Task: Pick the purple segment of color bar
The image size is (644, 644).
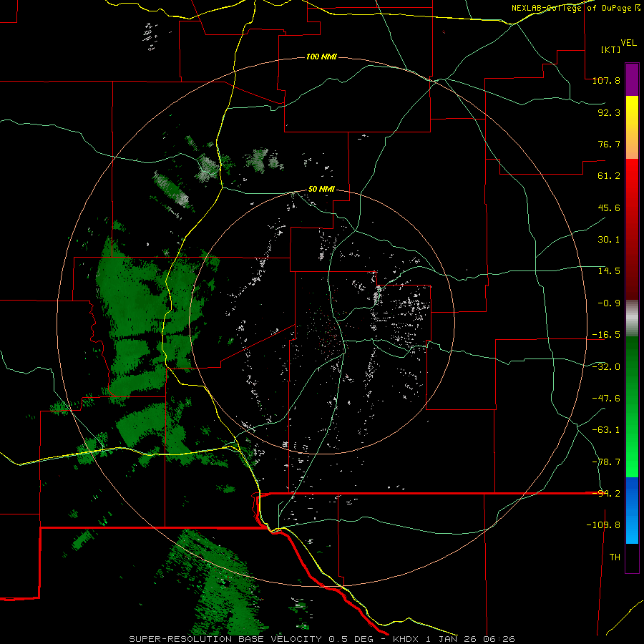Action: click(632, 79)
